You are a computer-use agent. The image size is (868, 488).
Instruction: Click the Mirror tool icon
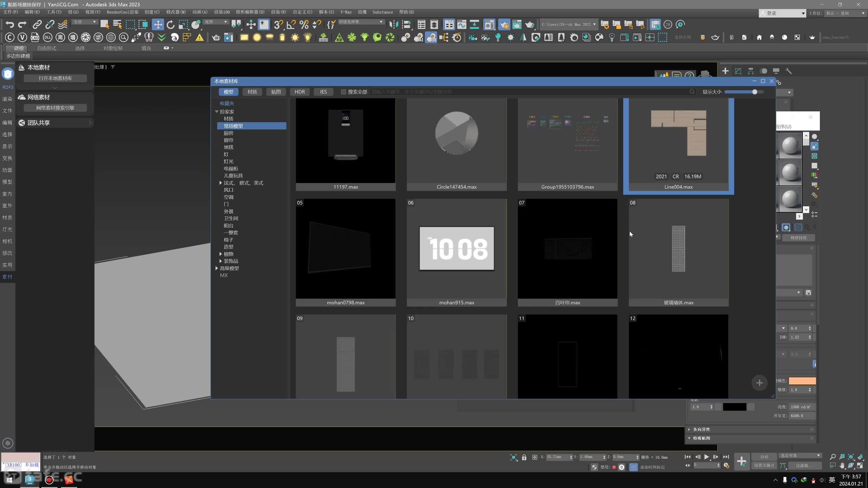click(x=393, y=24)
